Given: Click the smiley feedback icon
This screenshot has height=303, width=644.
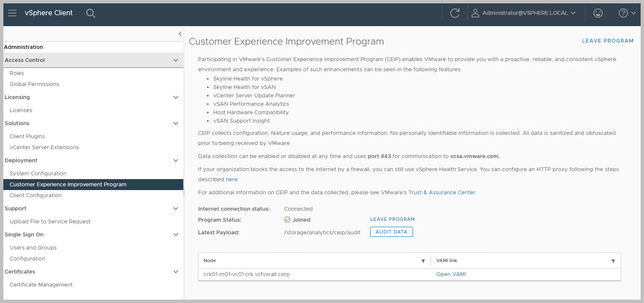Looking at the screenshot, I should 598,13.
